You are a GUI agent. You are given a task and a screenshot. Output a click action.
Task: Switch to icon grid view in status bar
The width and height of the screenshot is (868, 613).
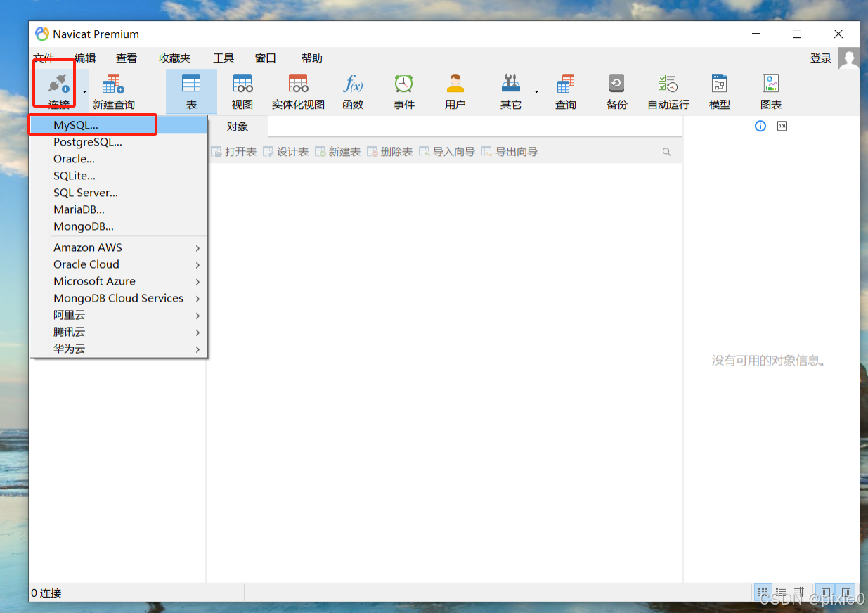point(763,593)
